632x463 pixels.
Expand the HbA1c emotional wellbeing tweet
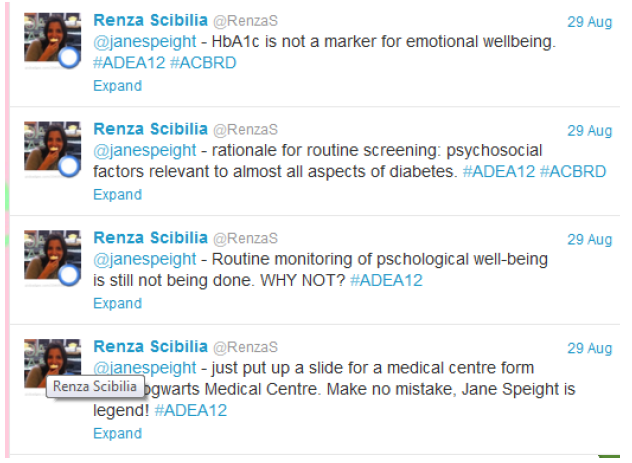tap(117, 86)
